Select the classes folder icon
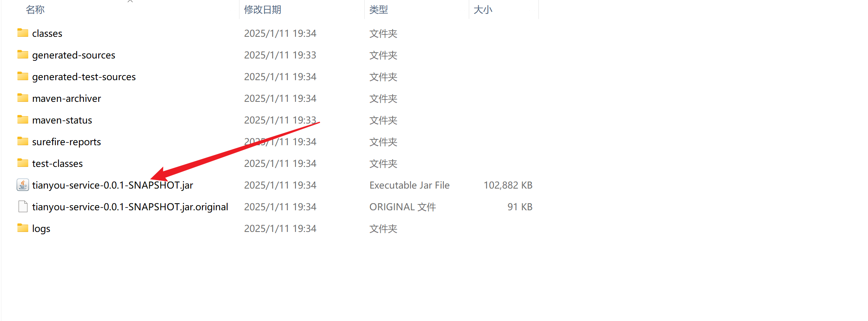Viewport: 868px width, 321px height. [x=23, y=33]
